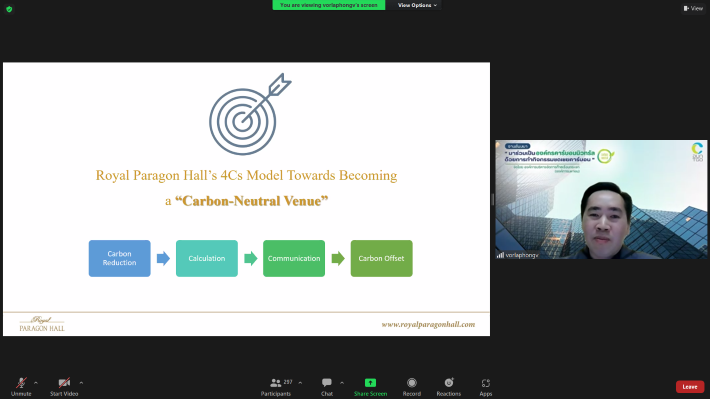
Task: Click the target and arrow graphic
Action: pos(249,114)
